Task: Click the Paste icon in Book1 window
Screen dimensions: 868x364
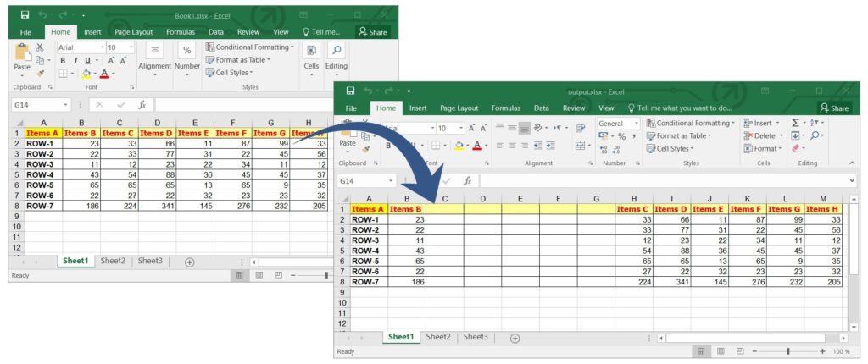Action: coord(22,56)
